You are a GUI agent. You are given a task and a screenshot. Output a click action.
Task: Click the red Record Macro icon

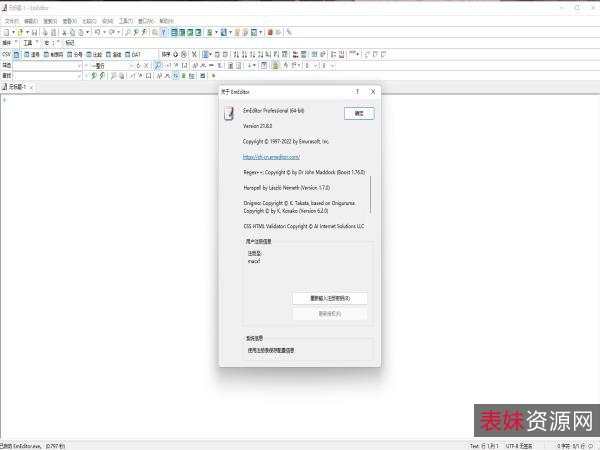click(x=270, y=33)
